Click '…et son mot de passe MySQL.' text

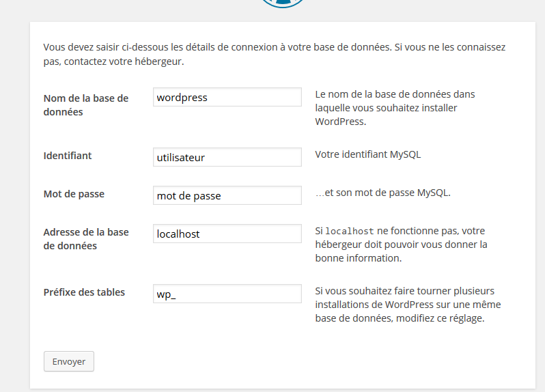point(382,193)
